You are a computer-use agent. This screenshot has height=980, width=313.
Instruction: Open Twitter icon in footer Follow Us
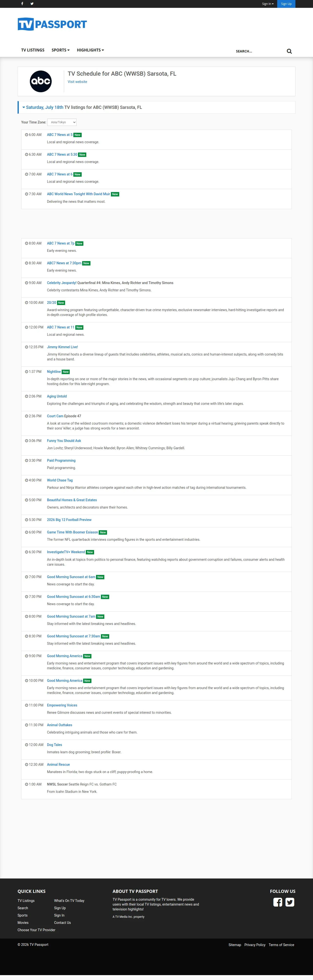tap(290, 902)
